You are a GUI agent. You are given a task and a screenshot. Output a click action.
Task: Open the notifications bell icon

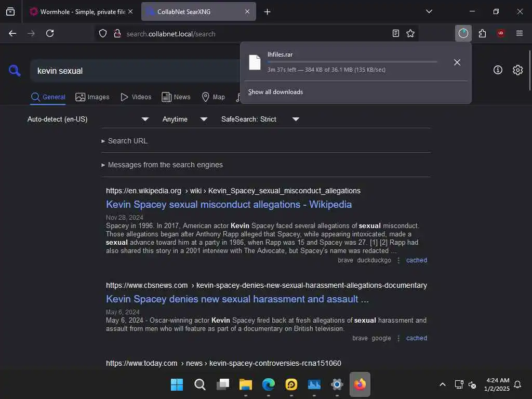click(517, 384)
